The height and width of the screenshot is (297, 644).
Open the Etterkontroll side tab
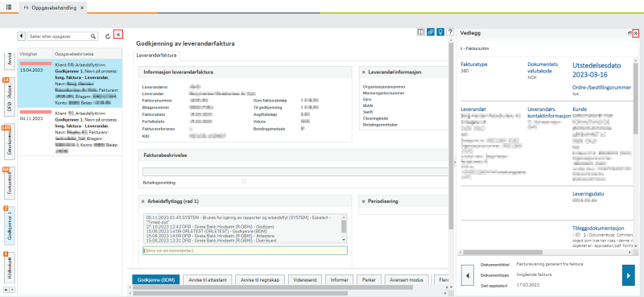(x=9, y=142)
